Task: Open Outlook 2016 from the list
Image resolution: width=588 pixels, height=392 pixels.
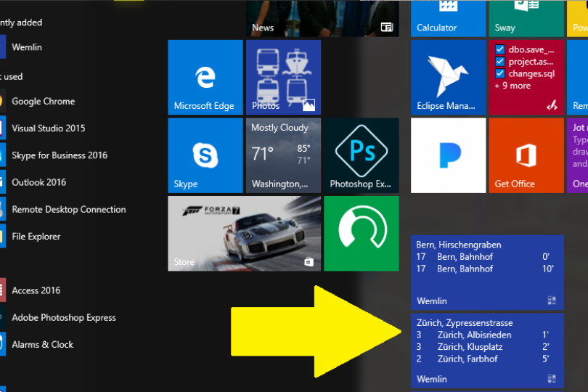Action: point(38,182)
